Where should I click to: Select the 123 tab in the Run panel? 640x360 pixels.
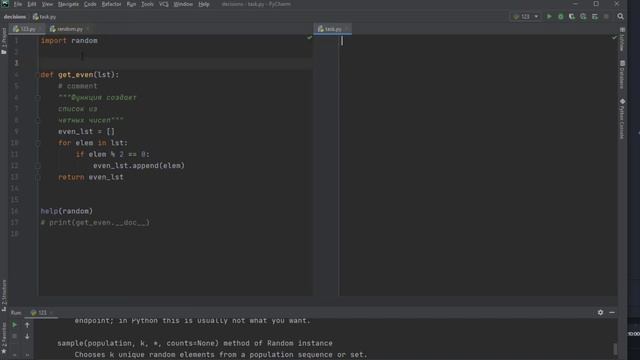(x=41, y=313)
